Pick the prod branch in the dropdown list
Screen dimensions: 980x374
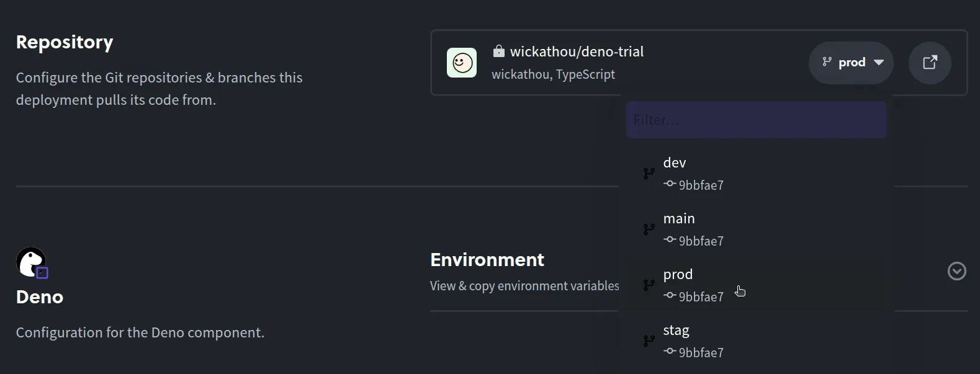click(678, 275)
